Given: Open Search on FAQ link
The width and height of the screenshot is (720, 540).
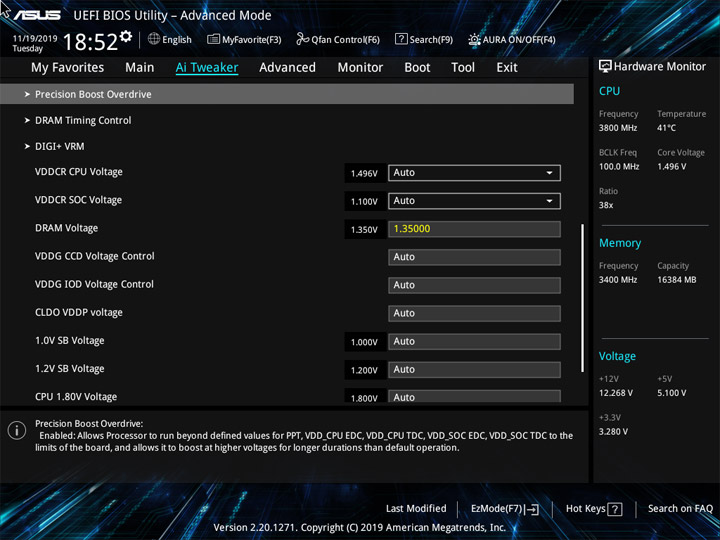Looking at the screenshot, I should click(x=680, y=508).
